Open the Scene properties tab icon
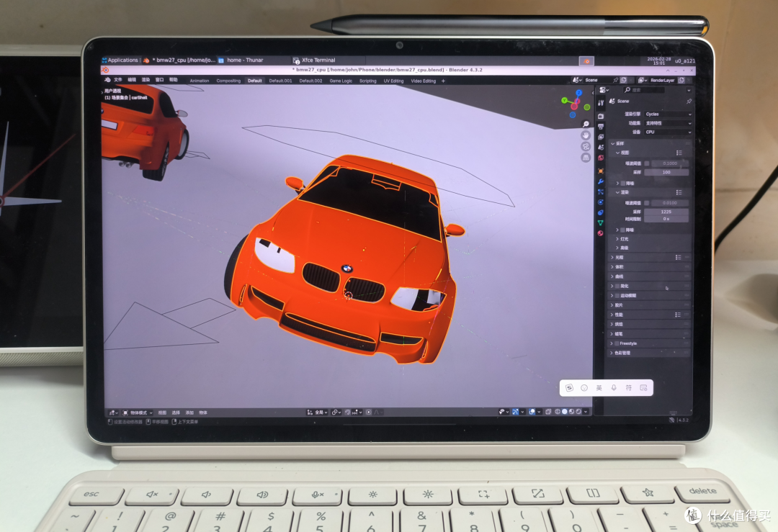Screen dimensions: 778x532 click(601, 148)
